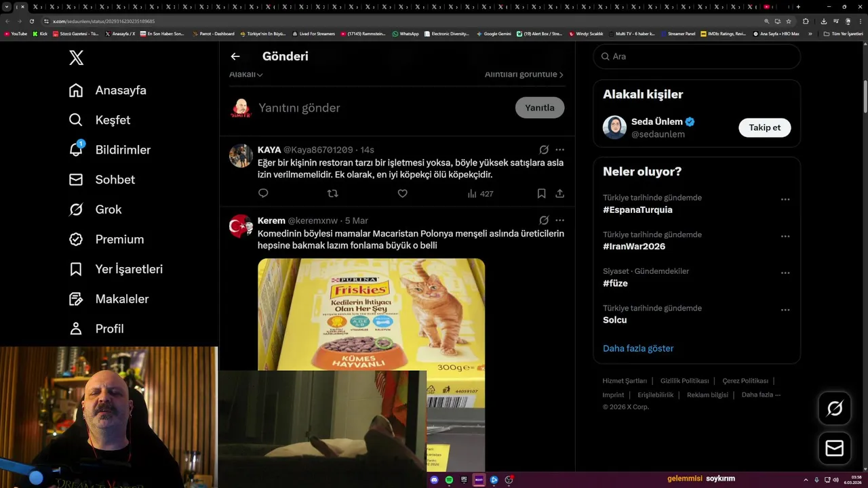Bookmark this page with star icon
The height and width of the screenshot is (488, 868).
click(x=789, y=21)
